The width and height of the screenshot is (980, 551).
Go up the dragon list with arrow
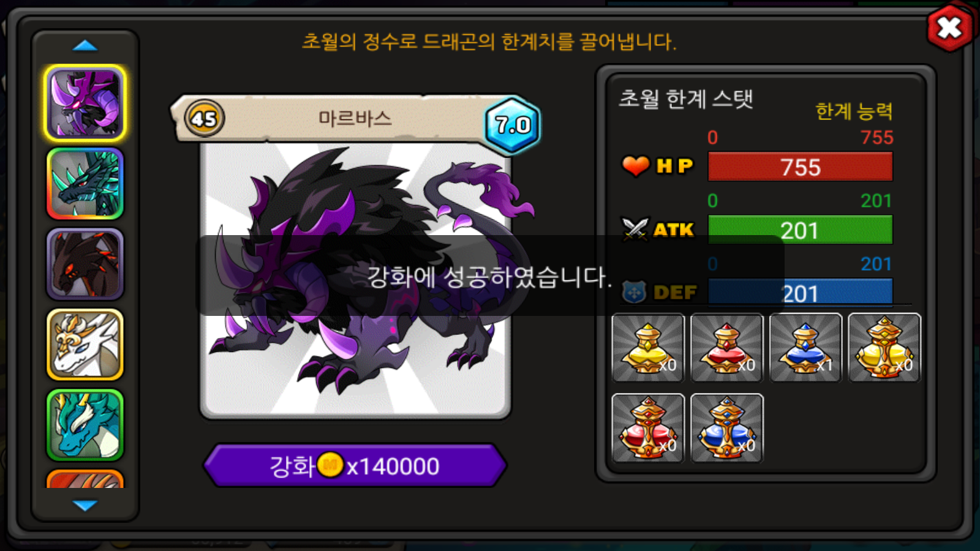85,45
